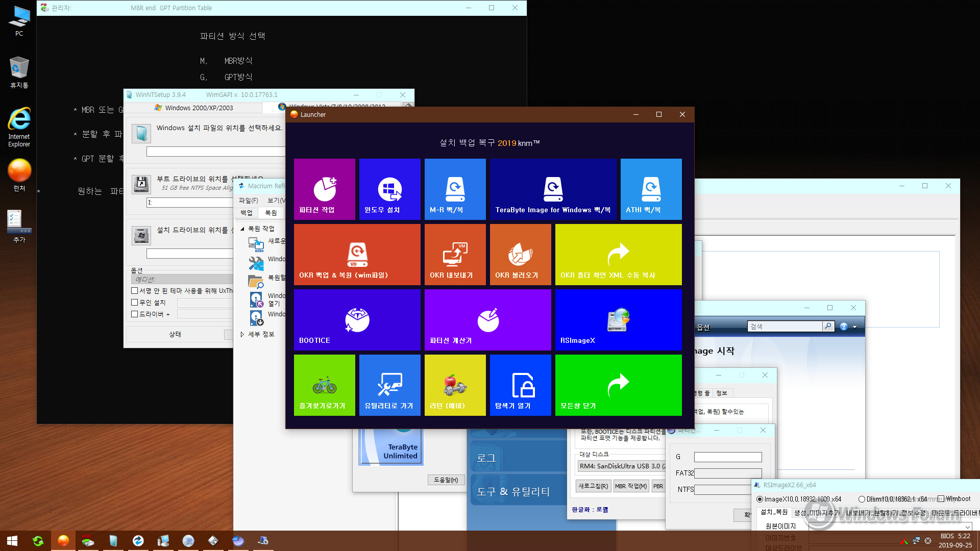Select the ImageX10.0.18932.1000 x64 radio button
The width and height of the screenshot is (980, 551).
coord(759,499)
